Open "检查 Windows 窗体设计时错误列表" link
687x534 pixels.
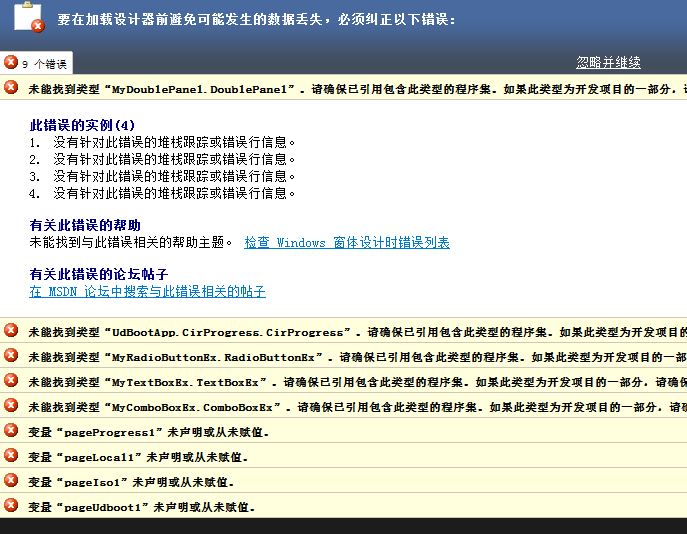tap(346, 242)
